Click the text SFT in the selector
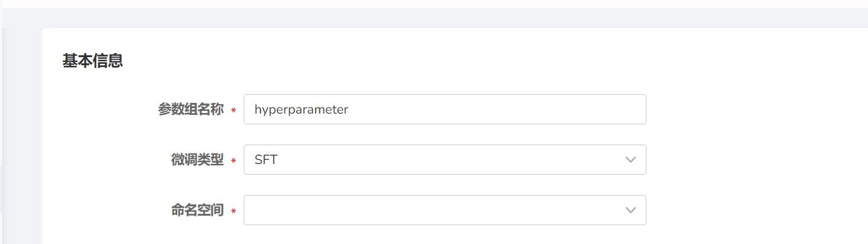Screen dimensions: 868x244 click(x=266, y=160)
